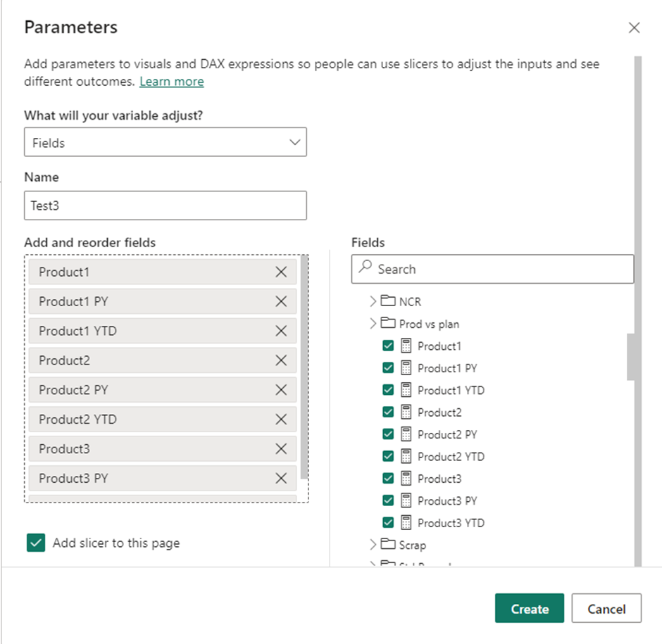Image resolution: width=662 pixels, height=644 pixels.
Task: Click measure icon next to Product3 PY
Action: (406, 500)
